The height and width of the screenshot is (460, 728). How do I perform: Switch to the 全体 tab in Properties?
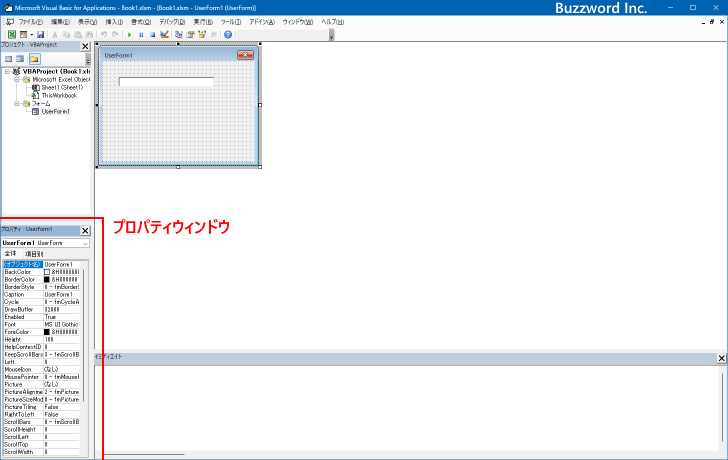[10, 253]
